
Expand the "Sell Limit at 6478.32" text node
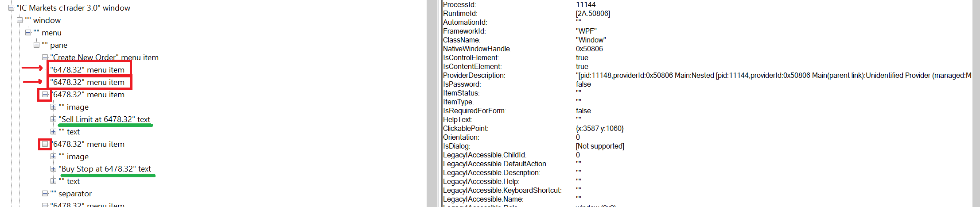pos(53,119)
